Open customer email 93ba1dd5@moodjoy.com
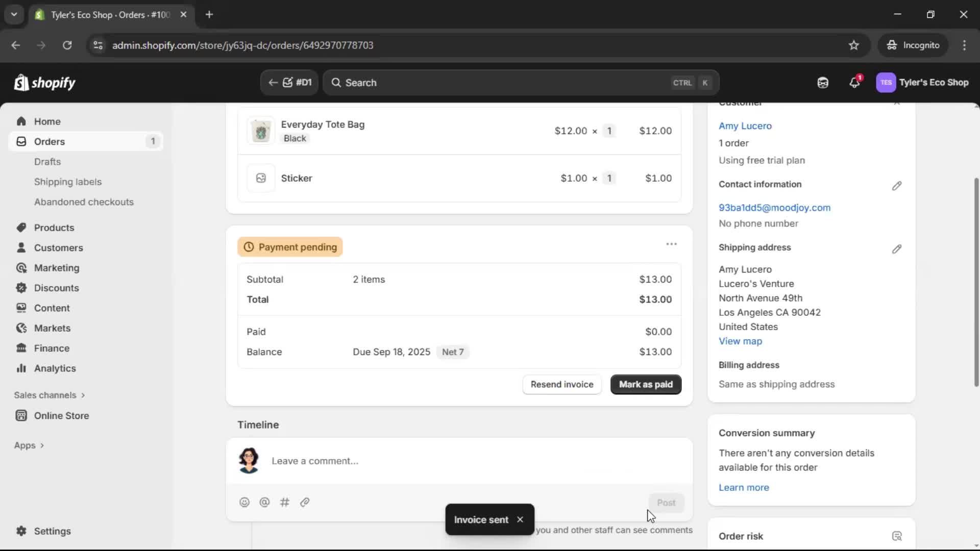980x551 pixels. [774, 208]
